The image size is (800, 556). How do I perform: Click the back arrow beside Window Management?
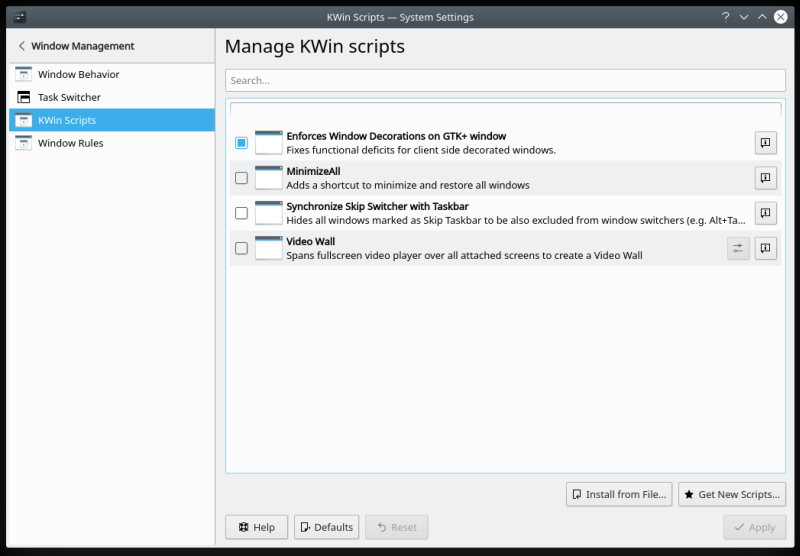point(21,46)
